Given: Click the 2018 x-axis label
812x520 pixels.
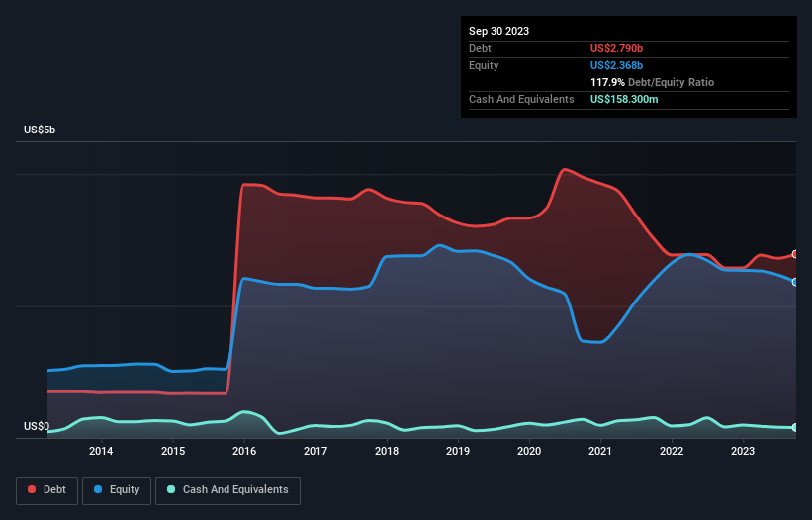Looking at the screenshot, I should [x=387, y=451].
